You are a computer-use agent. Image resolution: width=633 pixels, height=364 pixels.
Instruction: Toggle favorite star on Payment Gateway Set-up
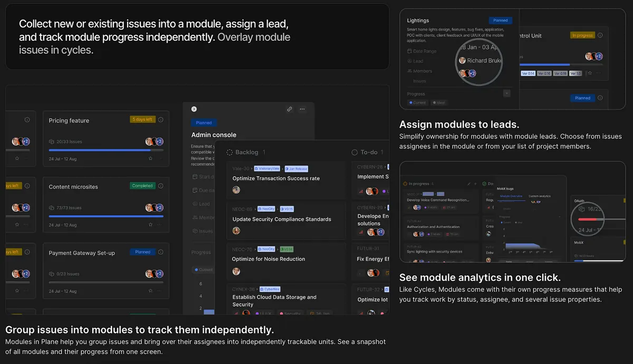pos(150,291)
